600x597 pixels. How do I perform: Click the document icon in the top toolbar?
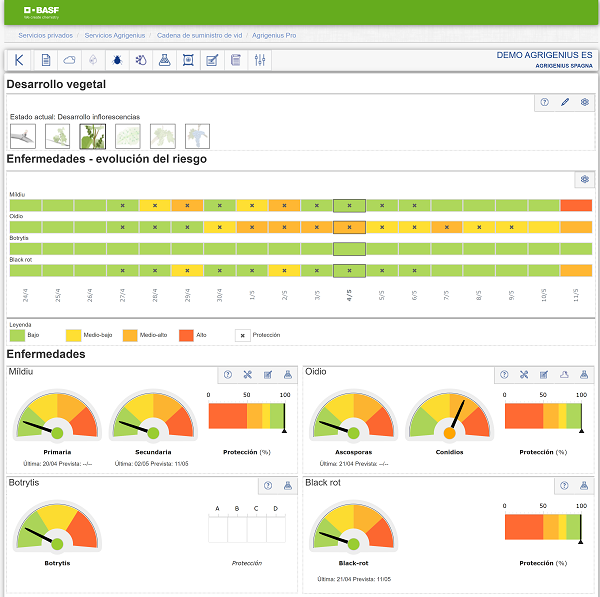(x=46, y=61)
